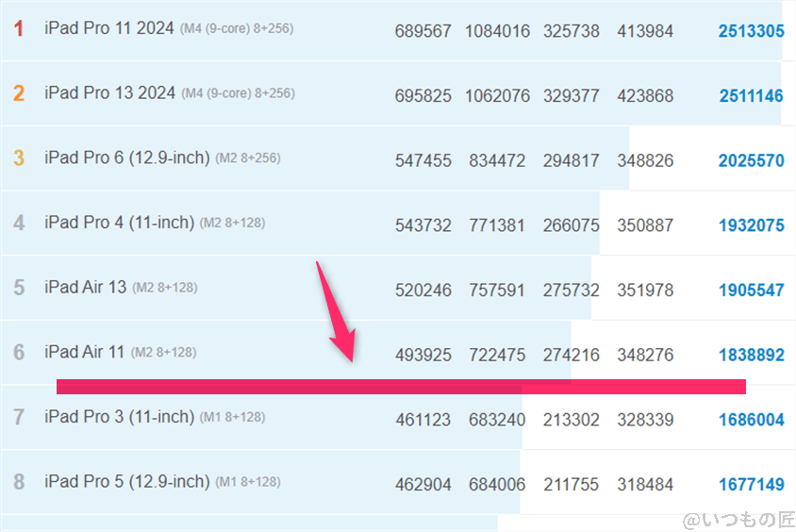
Task: Click the orange rank number 2
Action: (x=19, y=93)
